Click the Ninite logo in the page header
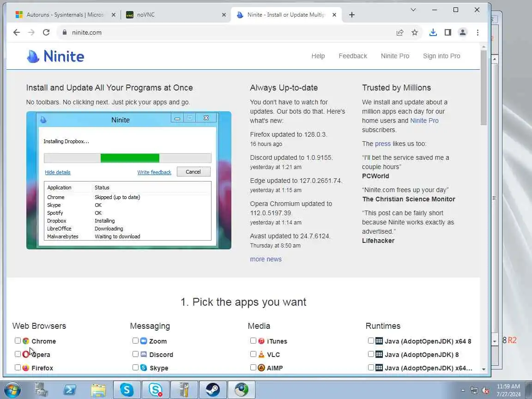 (55, 56)
